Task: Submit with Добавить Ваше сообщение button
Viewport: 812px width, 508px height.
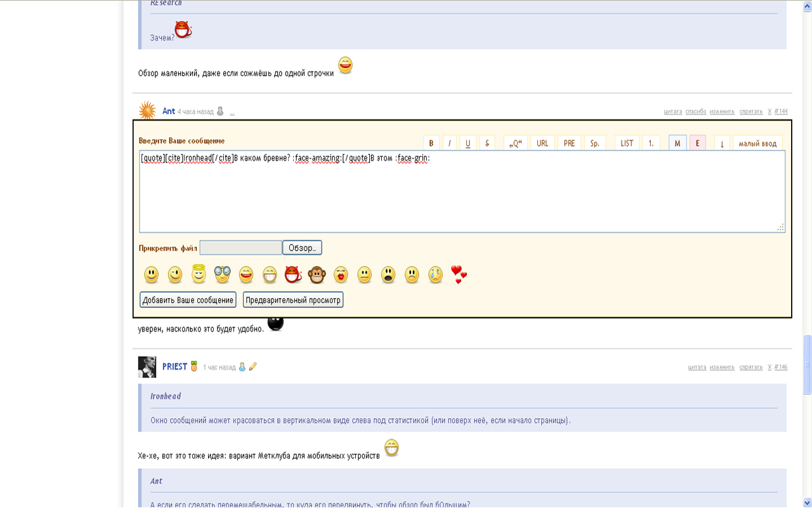Action: tap(188, 300)
